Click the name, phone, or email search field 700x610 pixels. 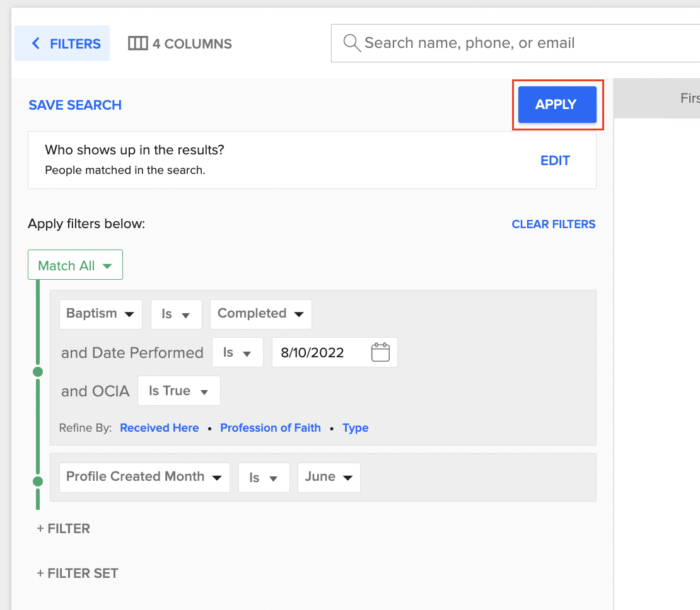(517, 43)
